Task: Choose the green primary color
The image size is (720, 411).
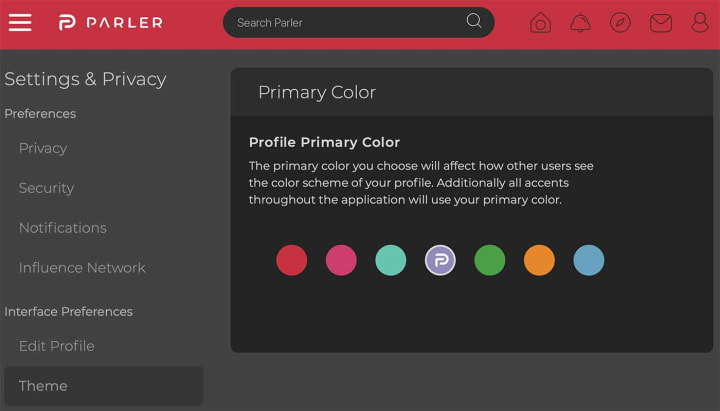Action: pos(490,260)
